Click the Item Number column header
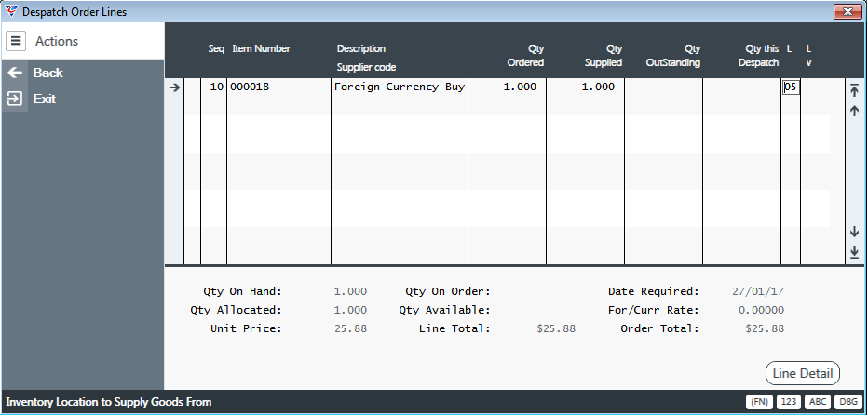This screenshot has height=415, width=868. tap(262, 48)
